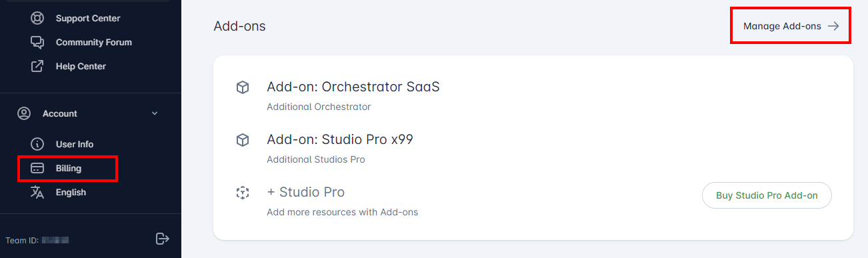Image resolution: width=868 pixels, height=258 pixels.
Task: Click the User Info circle icon
Action: pyautogui.click(x=37, y=144)
